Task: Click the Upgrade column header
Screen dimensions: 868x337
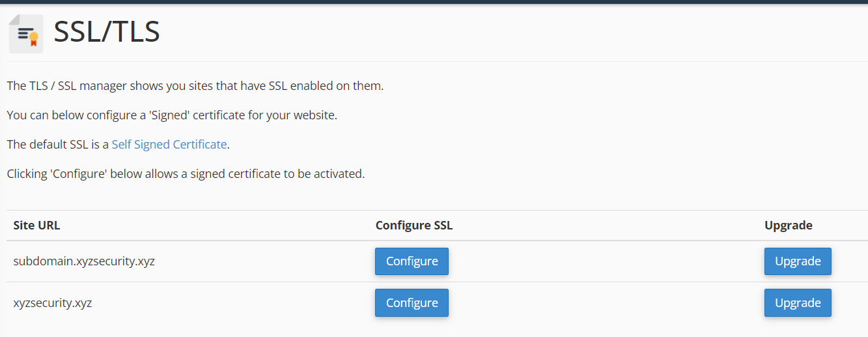Action: click(789, 226)
